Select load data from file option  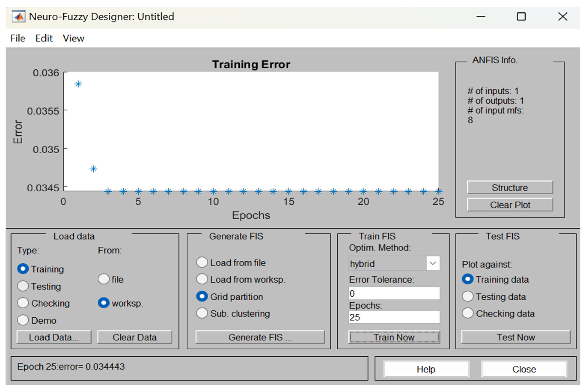coord(104,279)
